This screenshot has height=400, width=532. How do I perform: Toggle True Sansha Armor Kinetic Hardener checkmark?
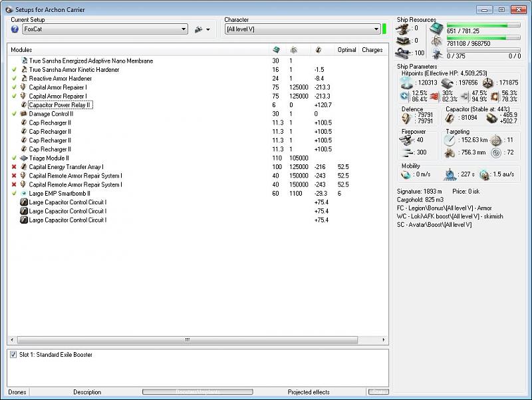point(14,70)
